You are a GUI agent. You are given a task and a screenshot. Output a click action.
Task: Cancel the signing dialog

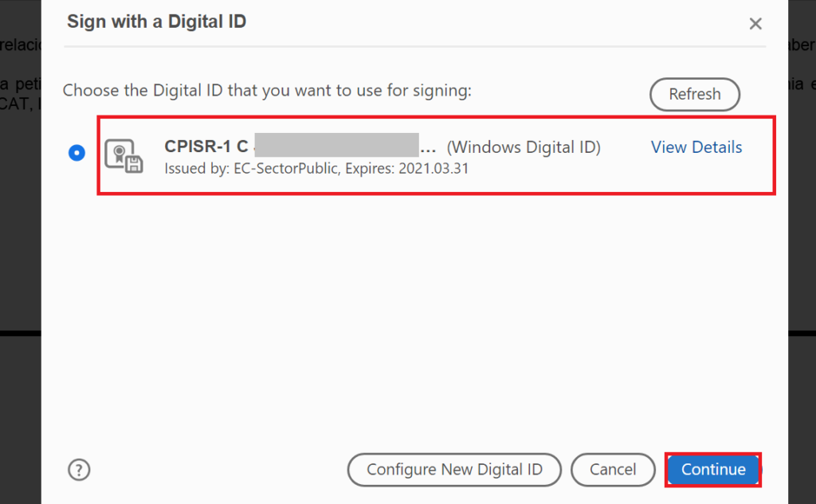pyautogui.click(x=613, y=470)
